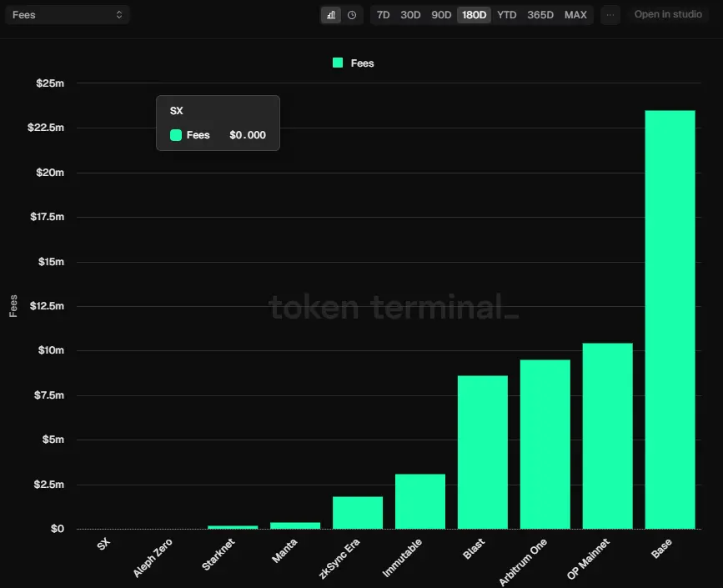
Task: Switch to the 7D tab
Action: (x=383, y=14)
